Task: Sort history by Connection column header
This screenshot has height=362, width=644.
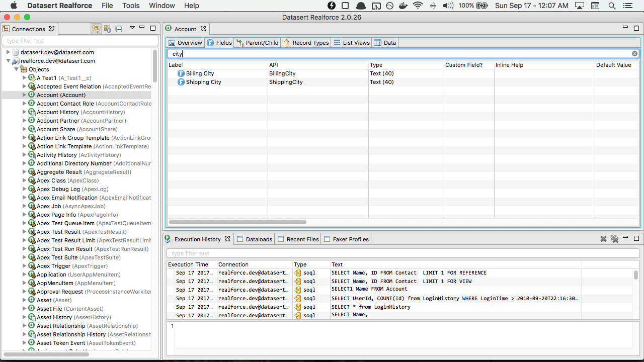Action: [x=255, y=264]
